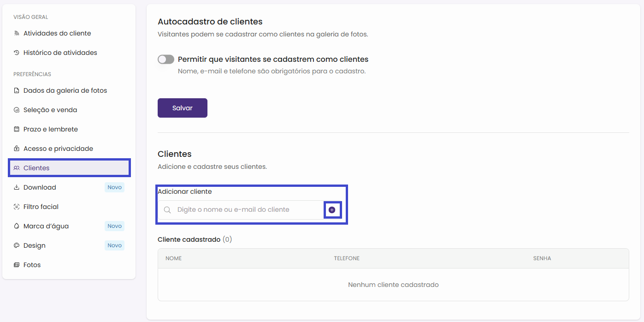Click the Salvar button
This screenshot has width=644, height=322.
tap(182, 108)
